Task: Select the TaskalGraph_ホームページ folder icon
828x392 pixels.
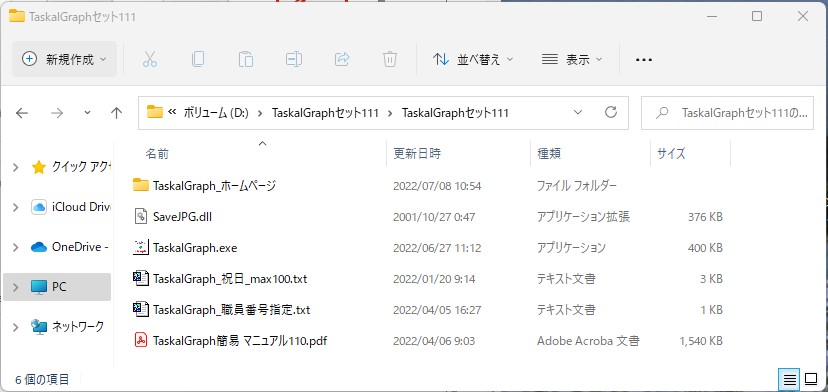Action: (x=140, y=185)
